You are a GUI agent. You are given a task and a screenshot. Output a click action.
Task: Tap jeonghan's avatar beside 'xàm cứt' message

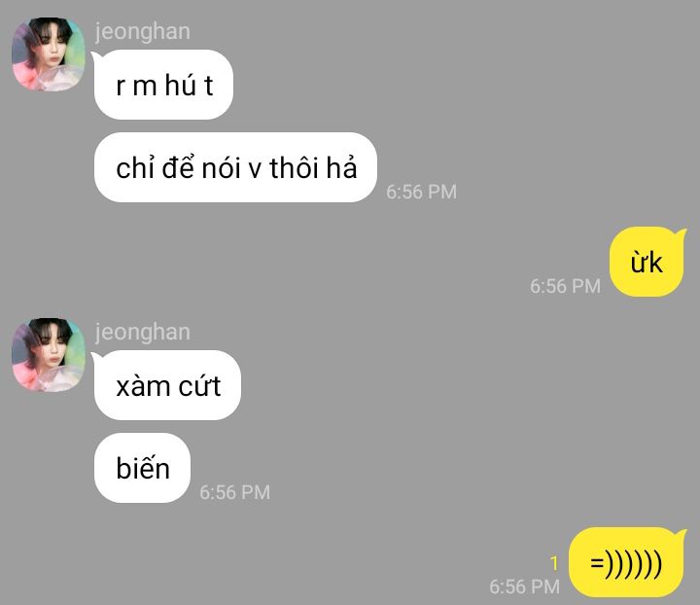tap(49, 355)
